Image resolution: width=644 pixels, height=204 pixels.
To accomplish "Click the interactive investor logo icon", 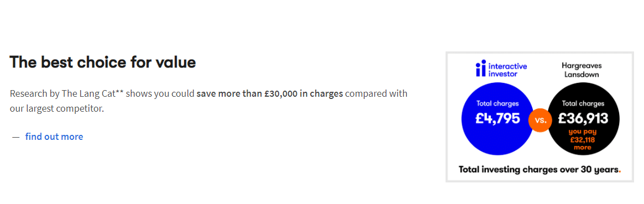I will (x=480, y=69).
